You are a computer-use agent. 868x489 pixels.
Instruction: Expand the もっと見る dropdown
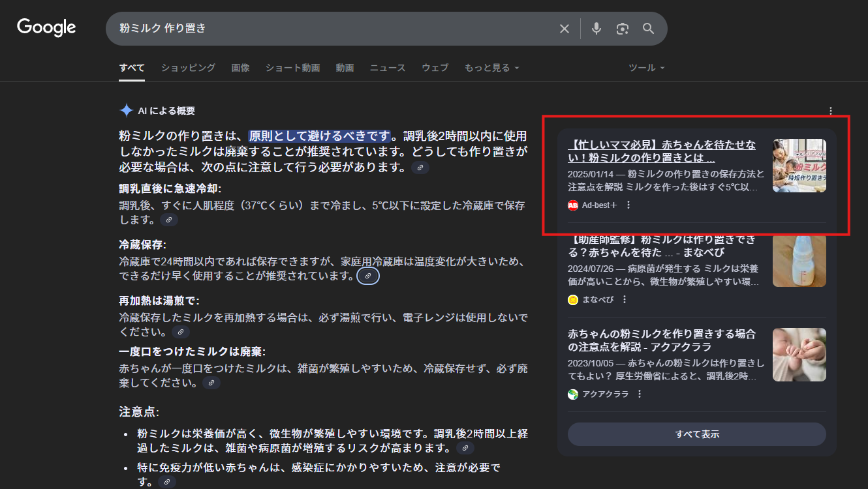click(491, 68)
